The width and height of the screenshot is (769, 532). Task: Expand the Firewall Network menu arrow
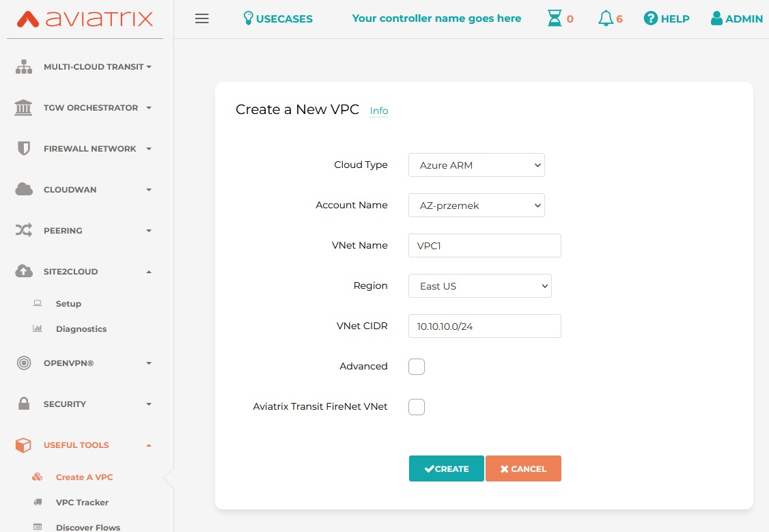pos(149,149)
